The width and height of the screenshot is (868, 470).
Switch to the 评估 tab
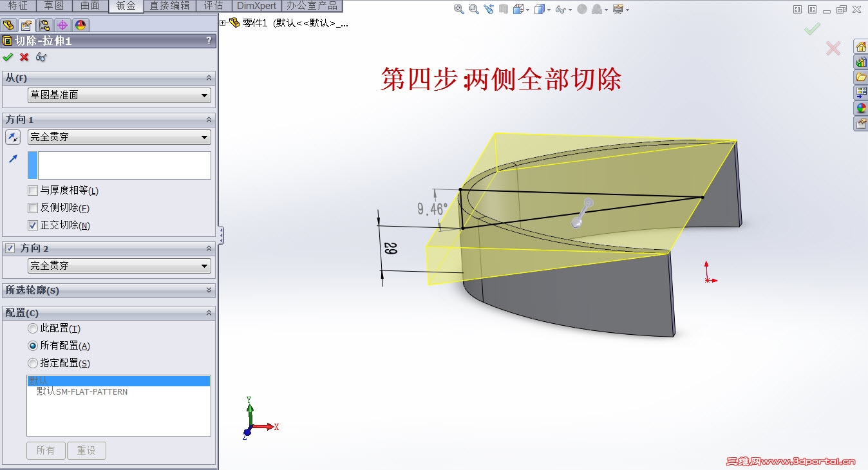214,6
